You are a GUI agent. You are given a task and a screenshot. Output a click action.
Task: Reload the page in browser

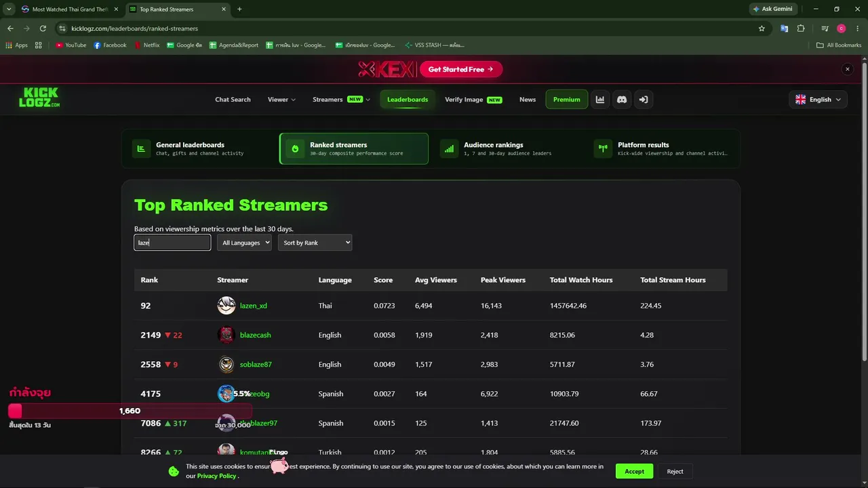43,28
